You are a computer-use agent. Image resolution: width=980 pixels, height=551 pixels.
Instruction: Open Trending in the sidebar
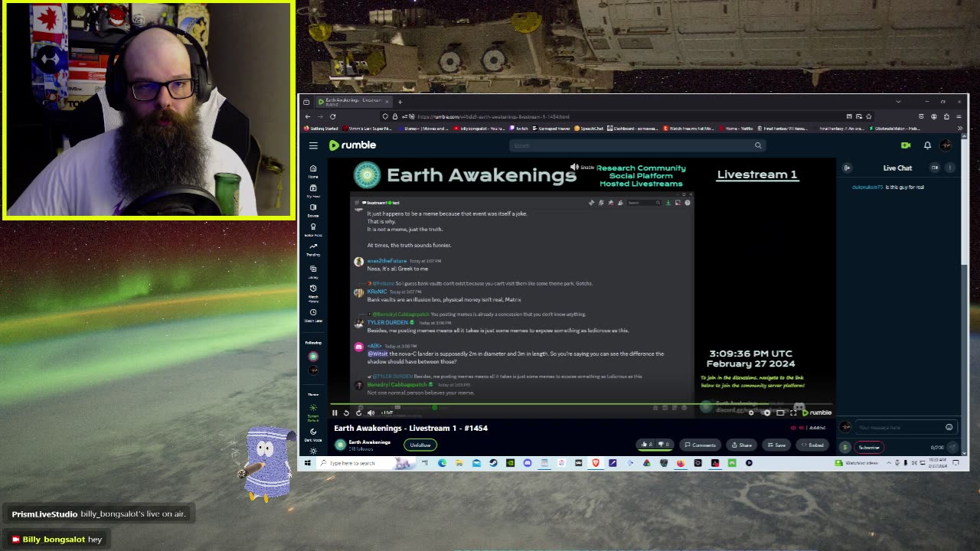[x=313, y=249]
